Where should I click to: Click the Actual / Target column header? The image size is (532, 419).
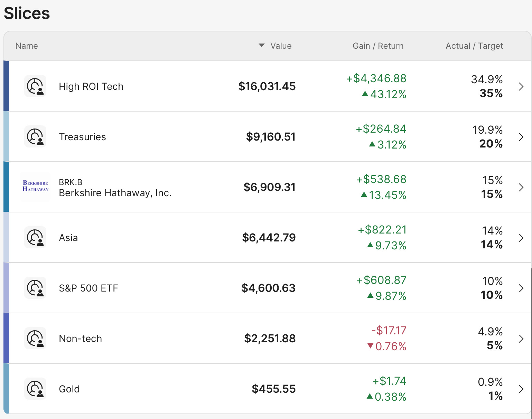[x=474, y=46]
